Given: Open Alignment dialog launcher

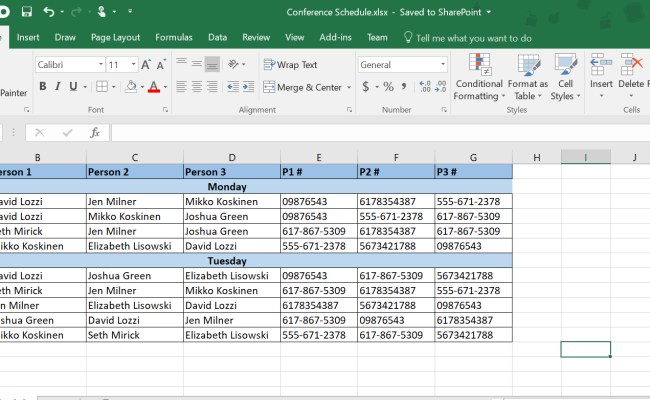Looking at the screenshot, I should tap(349, 110).
